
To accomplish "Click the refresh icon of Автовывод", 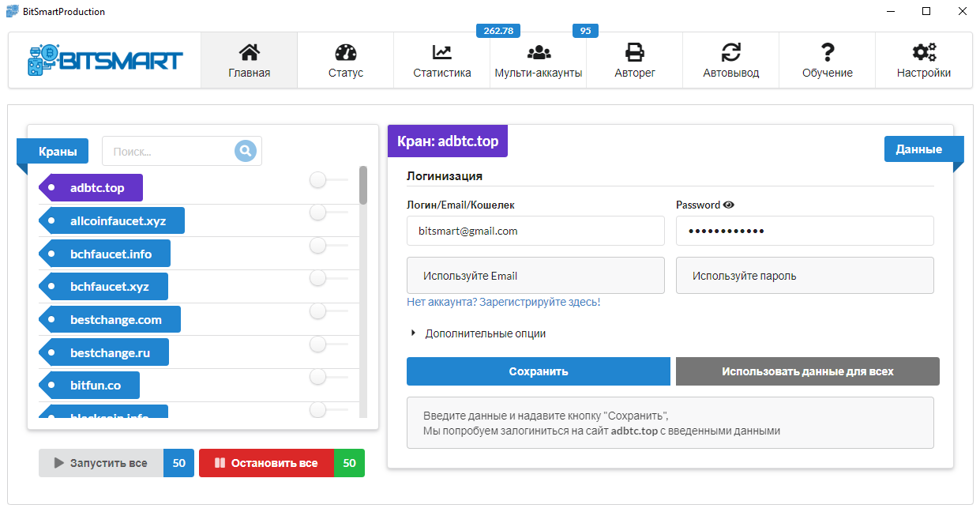I will (x=731, y=52).
